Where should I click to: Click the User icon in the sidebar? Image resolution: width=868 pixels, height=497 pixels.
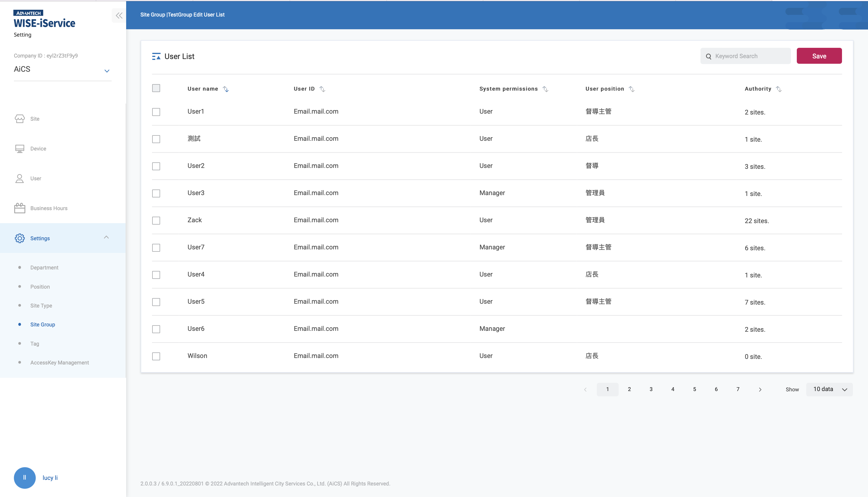pyautogui.click(x=19, y=178)
